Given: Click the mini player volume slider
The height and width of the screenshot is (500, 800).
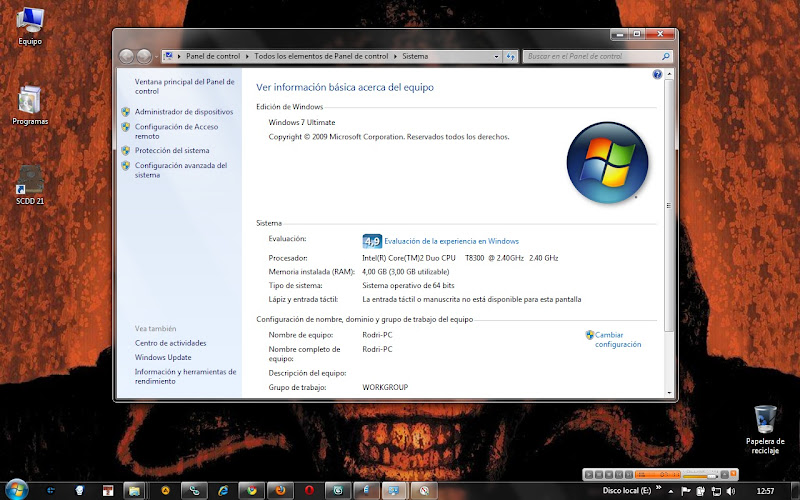Looking at the screenshot, I should (x=700, y=477).
